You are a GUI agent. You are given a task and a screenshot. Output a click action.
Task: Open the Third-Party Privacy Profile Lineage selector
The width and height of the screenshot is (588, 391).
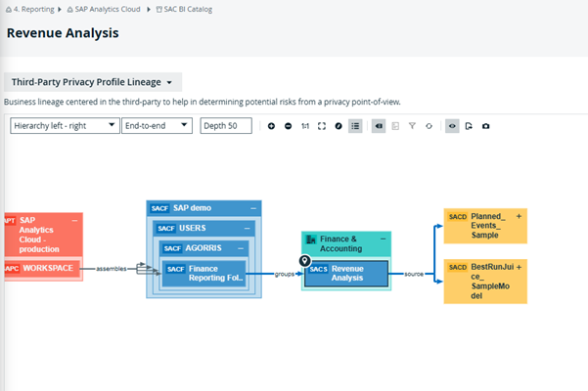(93, 82)
